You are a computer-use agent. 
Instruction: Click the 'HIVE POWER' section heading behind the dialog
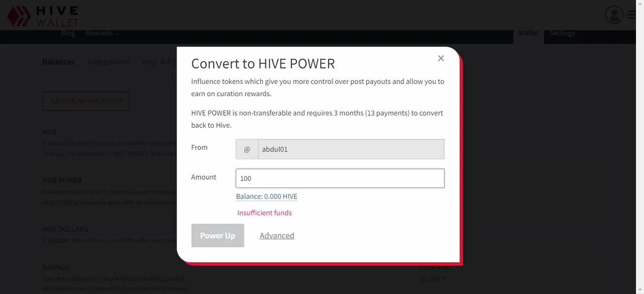coord(62,180)
